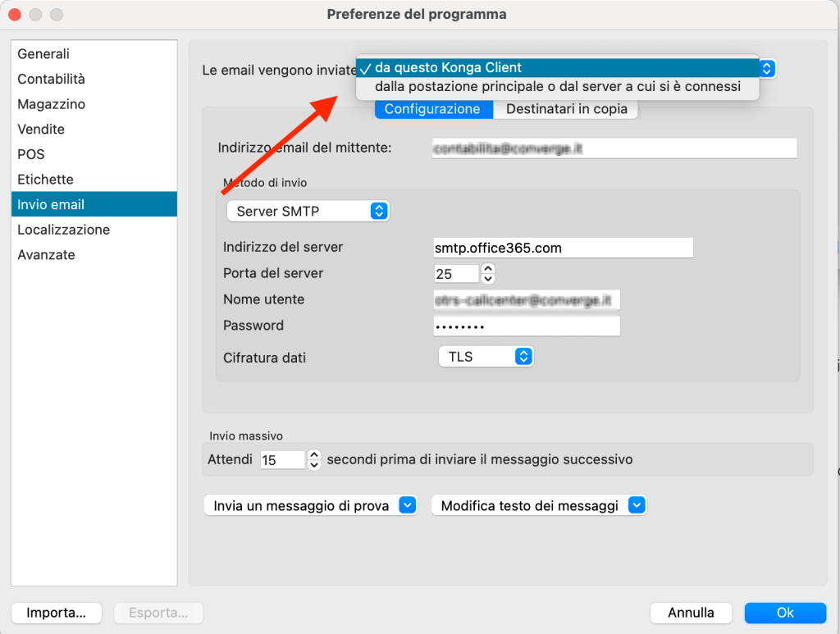Screen dimensions: 840x634
Task: Adjust the wait seconds stepper
Action: coord(313,460)
